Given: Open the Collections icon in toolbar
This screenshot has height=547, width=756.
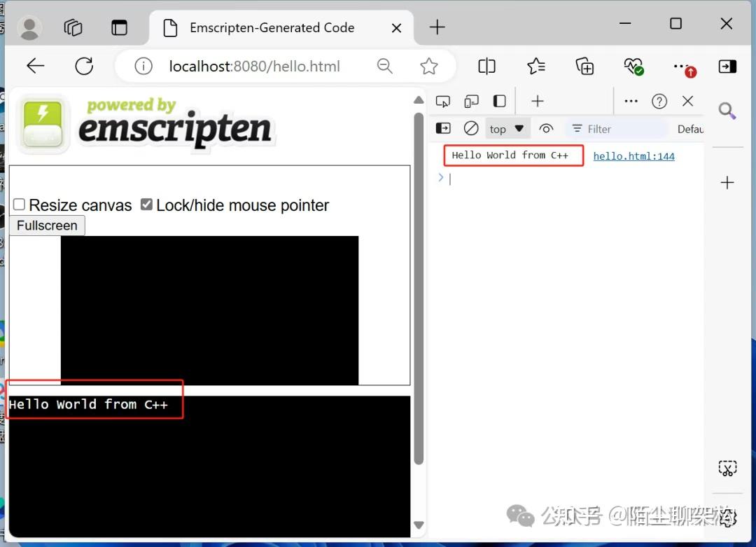Looking at the screenshot, I should [x=584, y=66].
